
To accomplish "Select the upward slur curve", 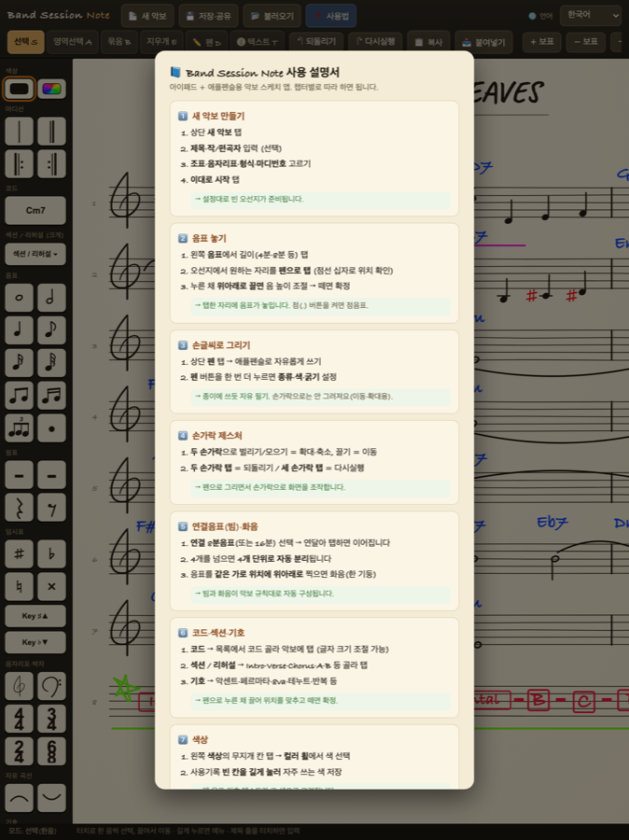I will point(20,798).
